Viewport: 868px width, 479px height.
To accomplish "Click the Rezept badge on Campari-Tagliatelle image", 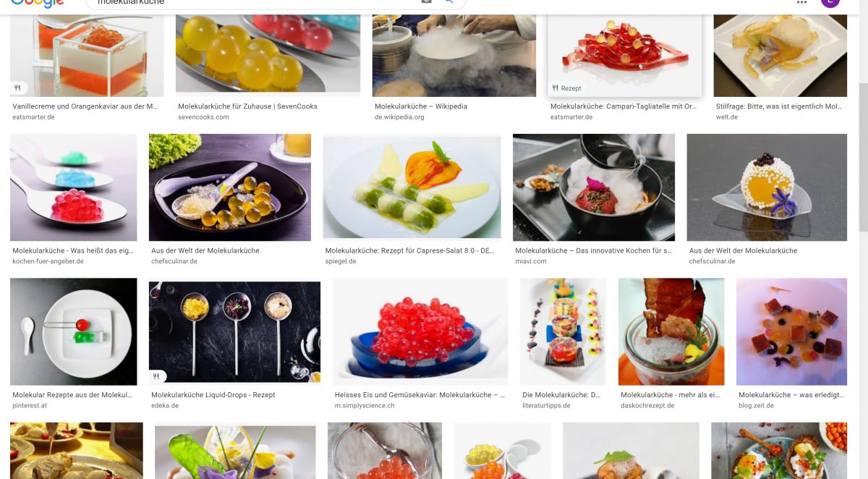I will click(566, 88).
